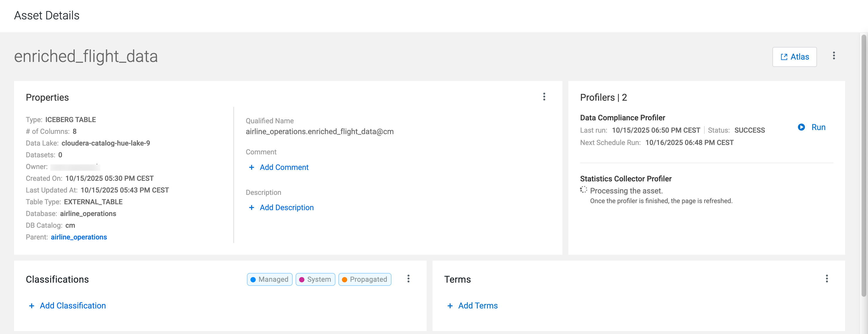Toggle the Propagated classification filter
Screen dimensions: 868x334
[x=364, y=279]
